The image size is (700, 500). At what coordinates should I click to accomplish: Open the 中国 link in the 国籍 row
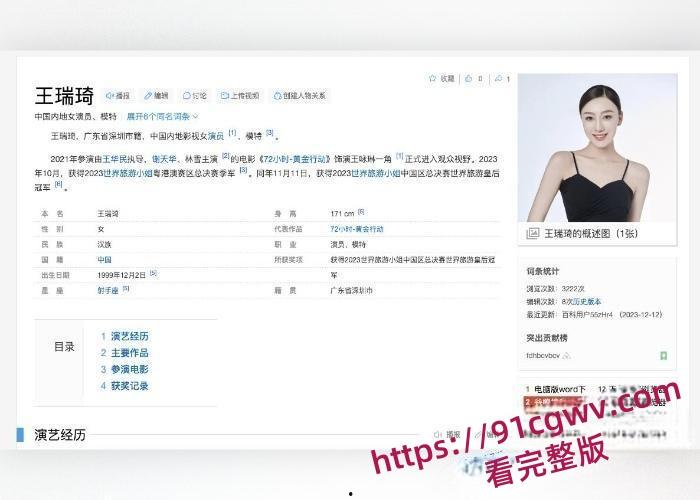point(104,260)
